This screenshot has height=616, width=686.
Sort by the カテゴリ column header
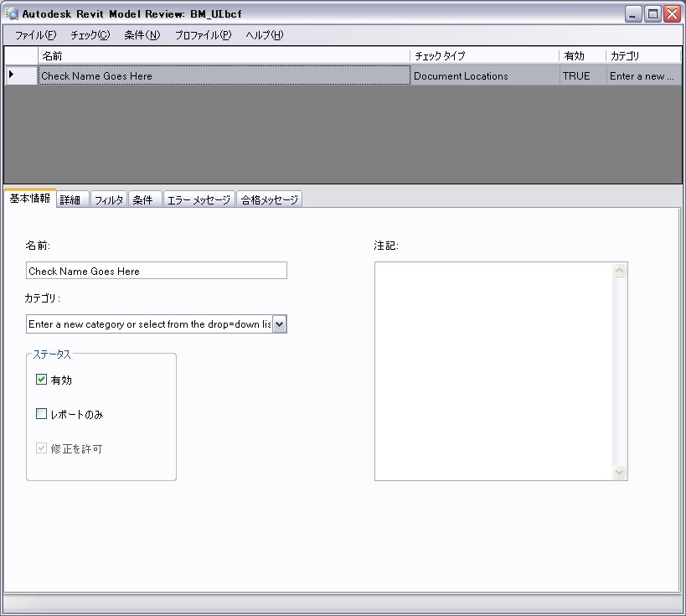(x=644, y=55)
